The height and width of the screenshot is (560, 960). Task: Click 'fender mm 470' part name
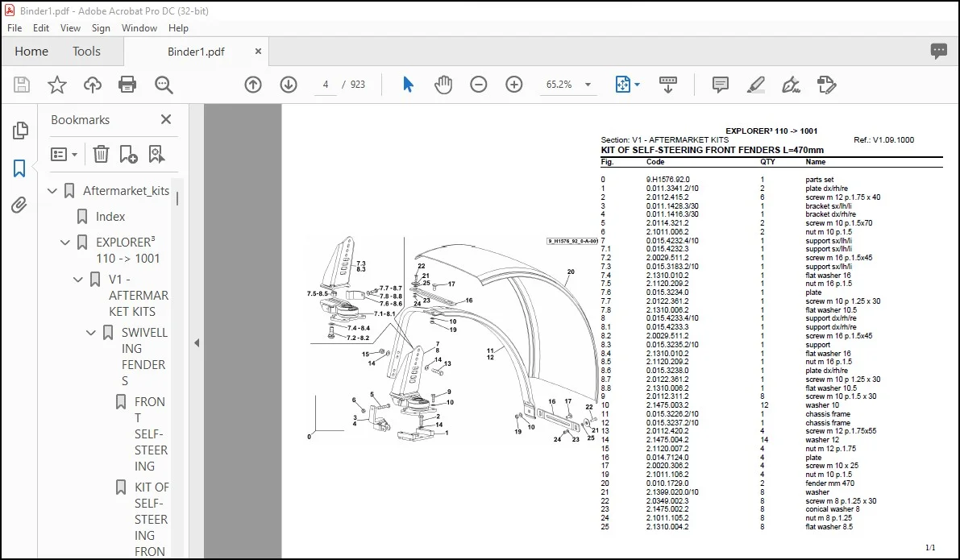click(829, 483)
